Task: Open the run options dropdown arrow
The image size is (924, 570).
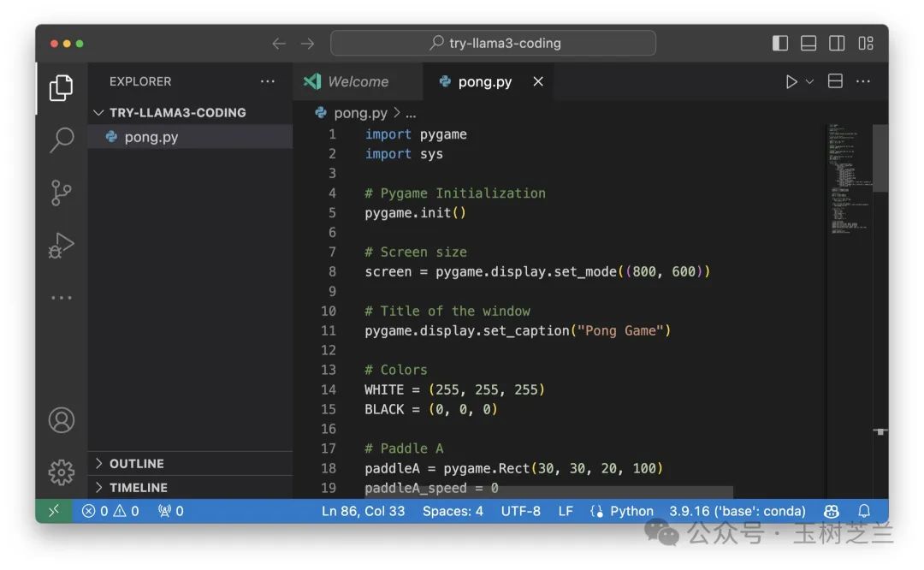Action: coord(810,81)
